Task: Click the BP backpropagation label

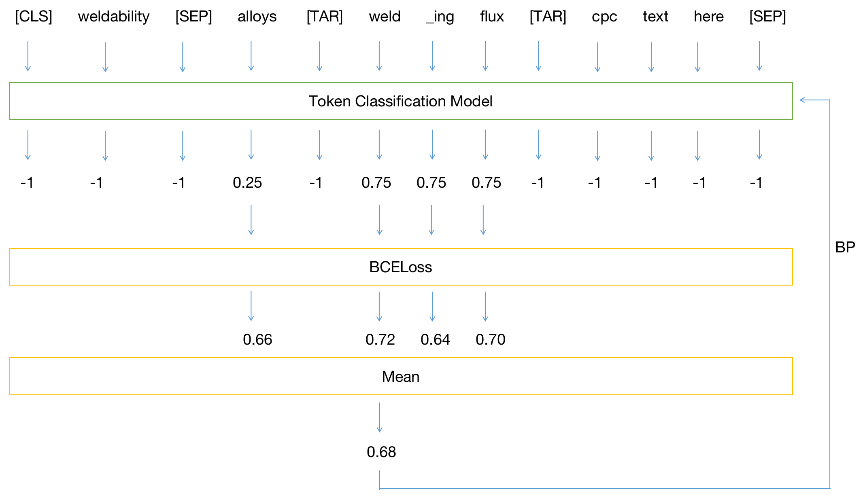Action: pyautogui.click(x=845, y=246)
